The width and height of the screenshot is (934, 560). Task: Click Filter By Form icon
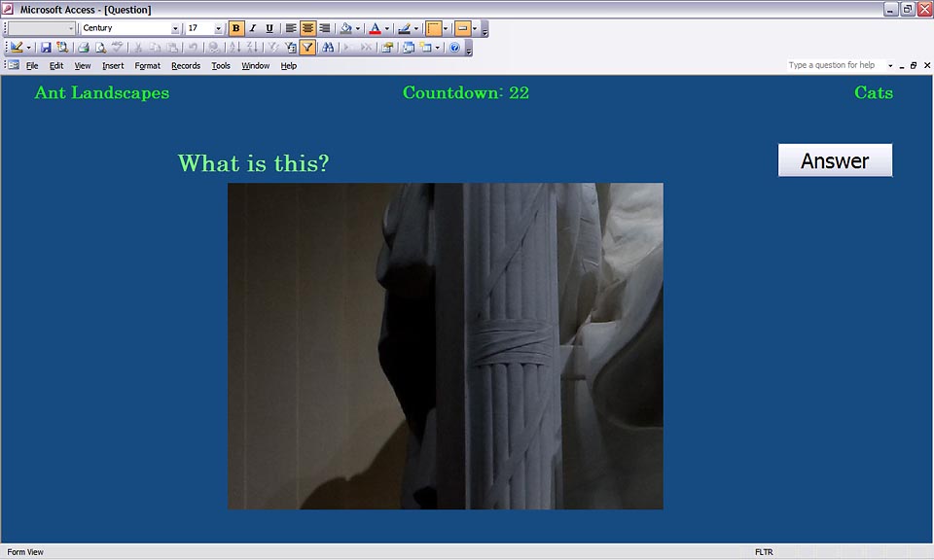coord(290,47)
